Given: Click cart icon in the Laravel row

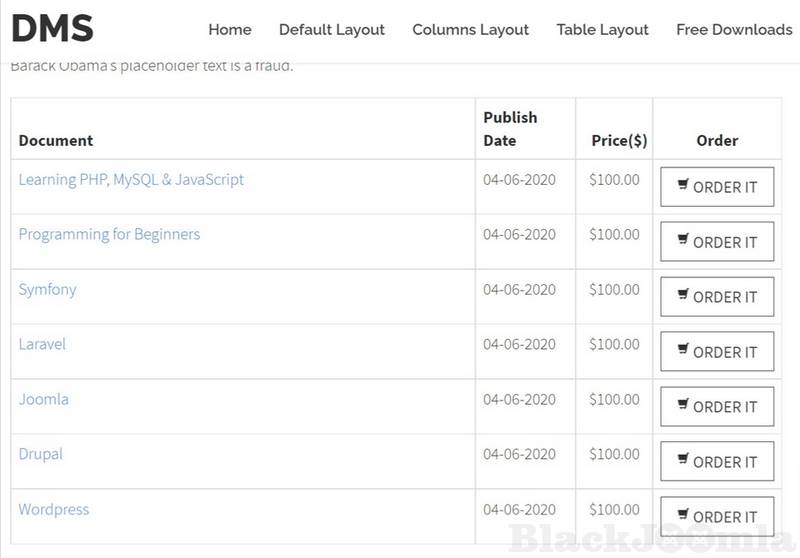Looking at the screenshot, I should point(683,350).
